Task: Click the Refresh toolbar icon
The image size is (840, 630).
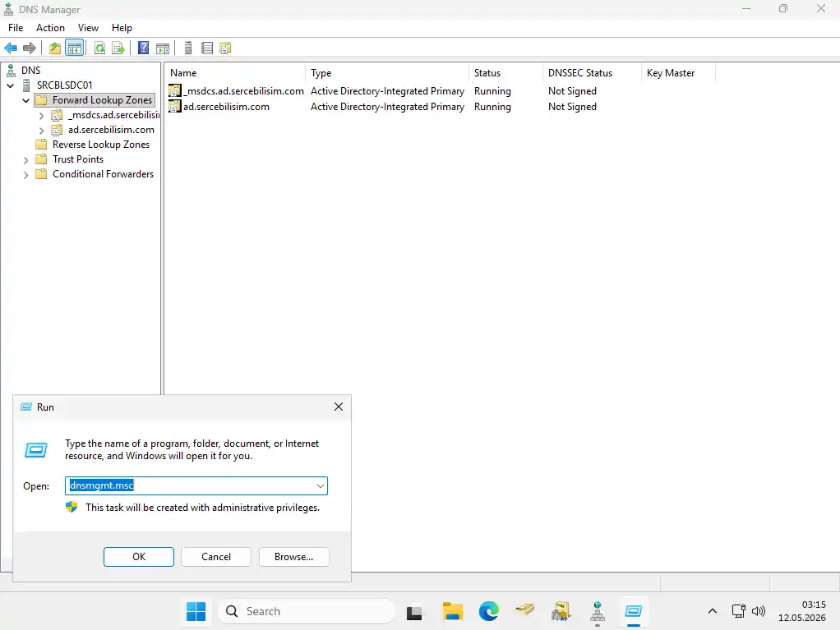Action: pyautogui.click(x=99, y=48)
